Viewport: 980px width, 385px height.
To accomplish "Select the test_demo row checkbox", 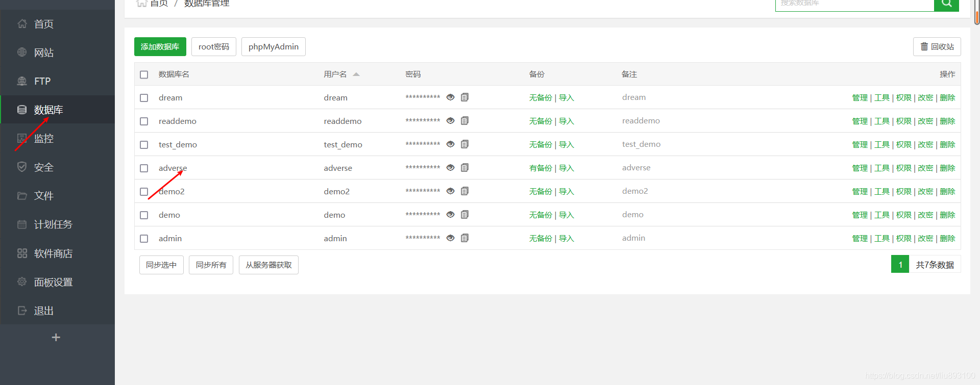I will coord(144,145).
